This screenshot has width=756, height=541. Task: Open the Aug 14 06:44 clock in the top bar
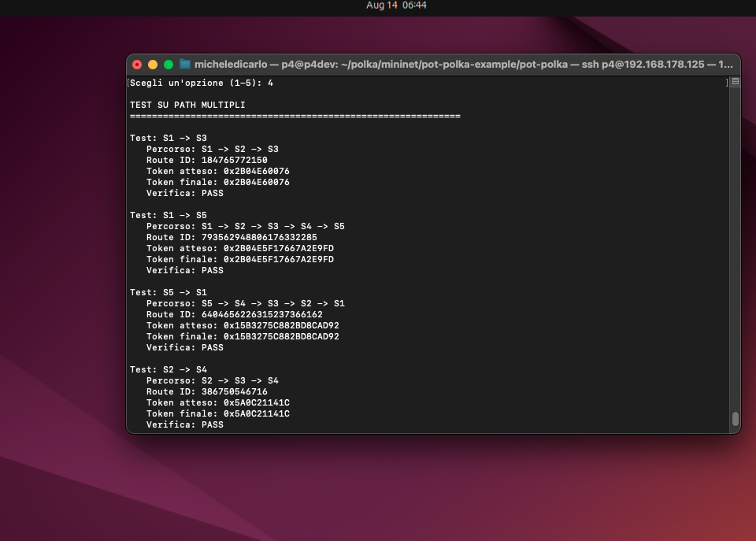(x=396, y=6)
